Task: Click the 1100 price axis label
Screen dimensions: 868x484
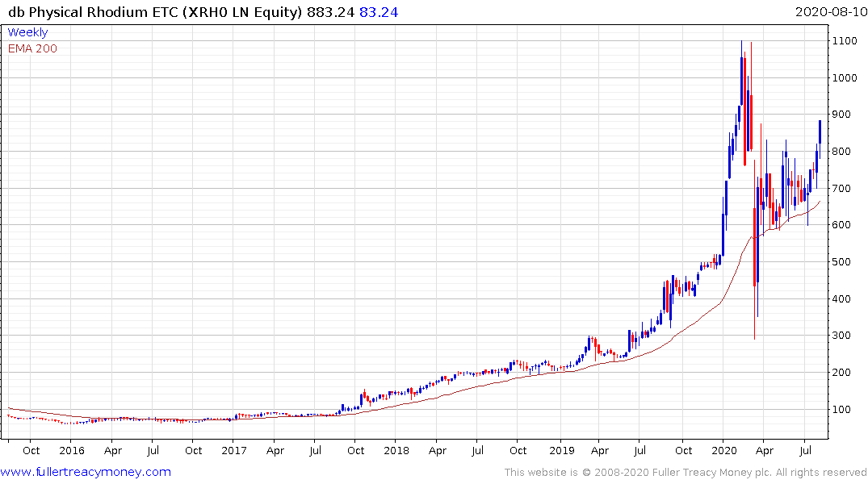Action: (x=845, y=41)
